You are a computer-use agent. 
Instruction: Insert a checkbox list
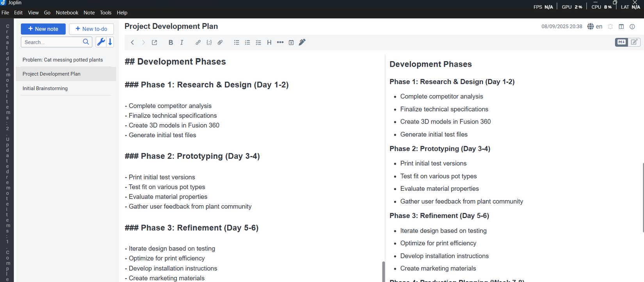click(258, 43)
